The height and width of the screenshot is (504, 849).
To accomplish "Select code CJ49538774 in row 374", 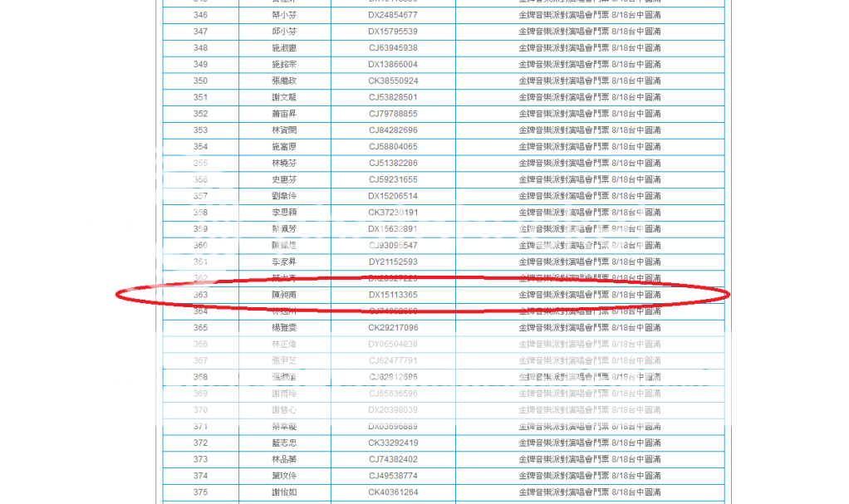I will tap(393, 476).
